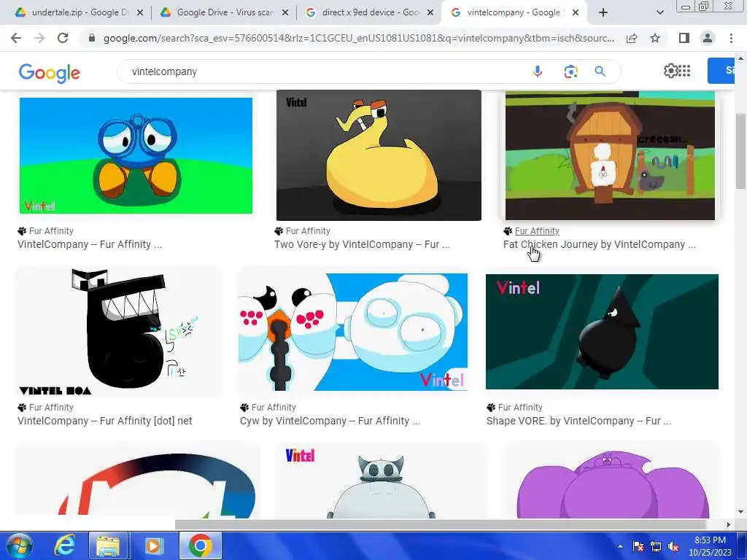Bookmark this page with the star icon
The height and width of the screenshot is (560, 747).
pos(655,38)
